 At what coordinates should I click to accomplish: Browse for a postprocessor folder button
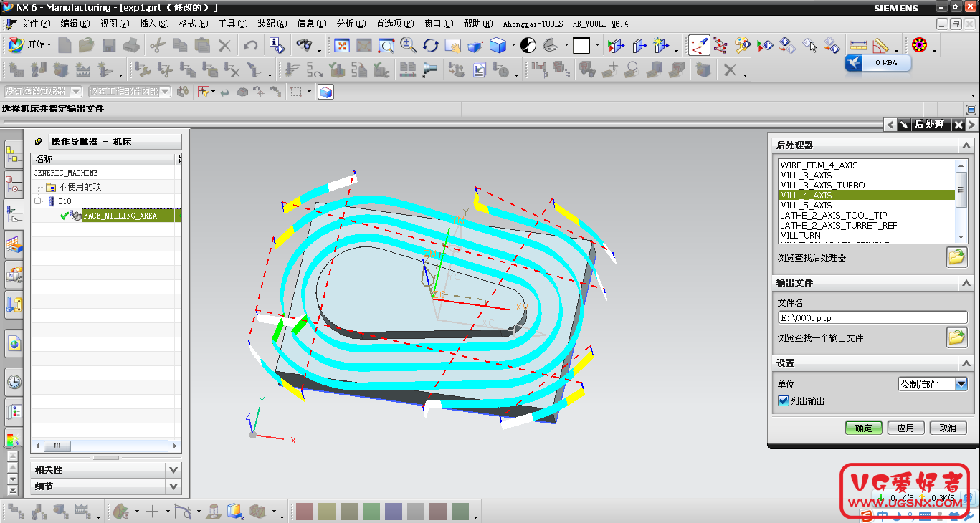tap(956, 257)
